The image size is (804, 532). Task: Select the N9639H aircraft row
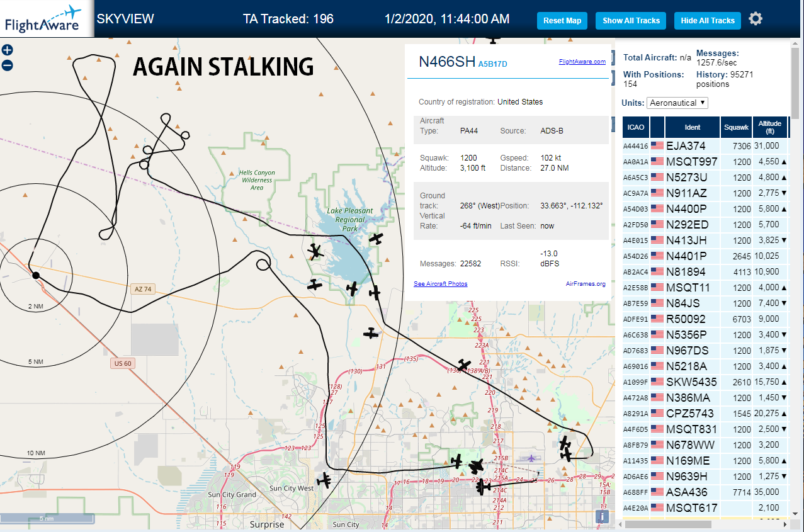tap(706, 476)
